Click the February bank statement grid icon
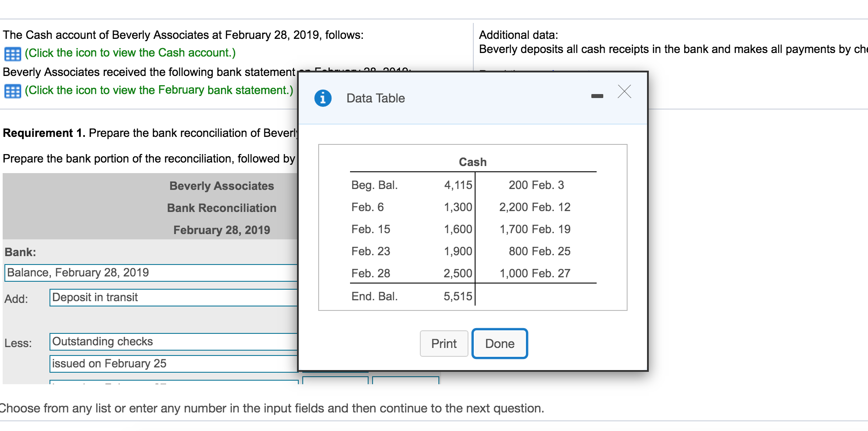 tap(13, 91)
